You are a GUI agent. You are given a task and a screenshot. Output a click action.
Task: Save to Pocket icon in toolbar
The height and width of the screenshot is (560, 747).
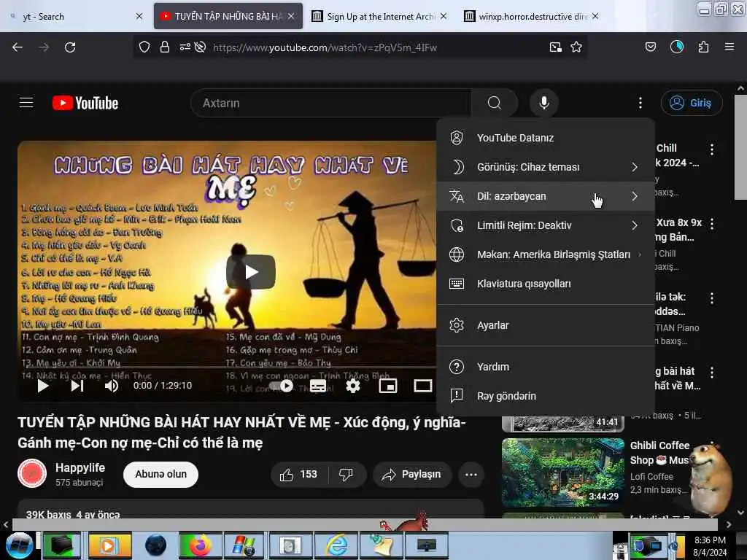651,47
